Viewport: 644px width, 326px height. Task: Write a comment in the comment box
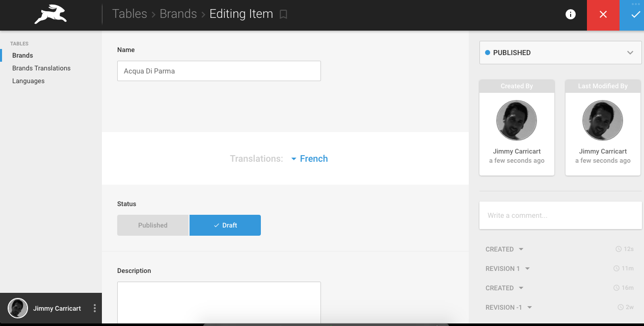click(560, 215)
